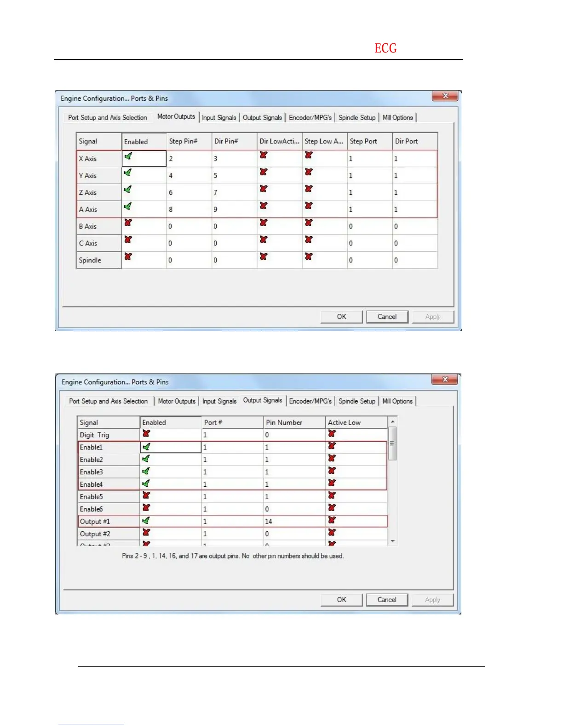This screenshot has width=563, height=728.
Task: Click the Step Pin# column header
Action: (x=189, y=141)
